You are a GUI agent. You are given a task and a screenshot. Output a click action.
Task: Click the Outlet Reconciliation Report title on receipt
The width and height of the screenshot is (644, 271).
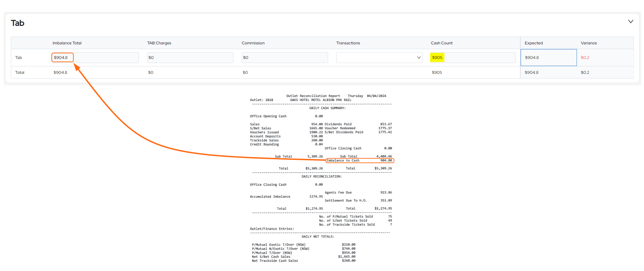click(313, 96)
